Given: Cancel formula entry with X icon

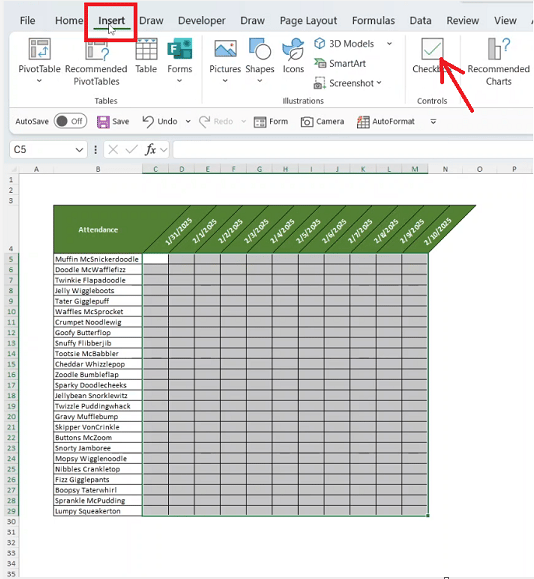Looking at the screenshot, I should 113,150.
